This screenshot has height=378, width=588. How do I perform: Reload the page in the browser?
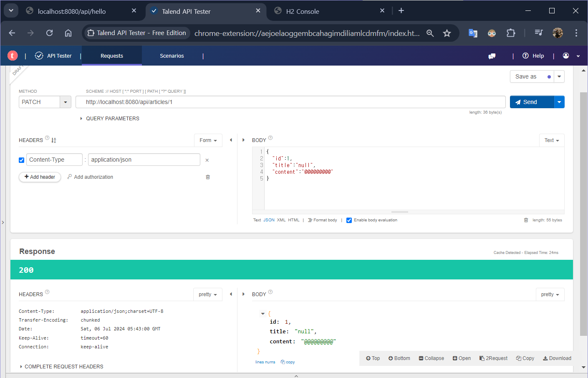coord(49,33)
